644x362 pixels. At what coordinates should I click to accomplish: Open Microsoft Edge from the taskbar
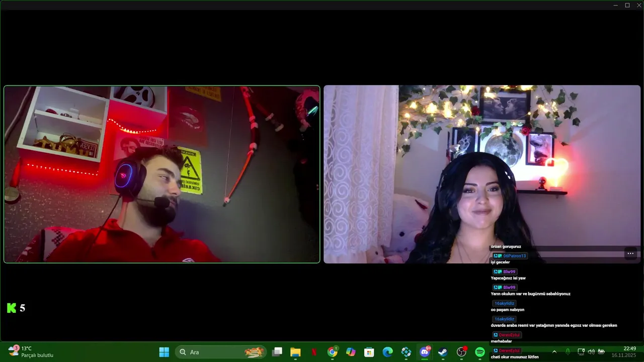[x=387, y=352]
